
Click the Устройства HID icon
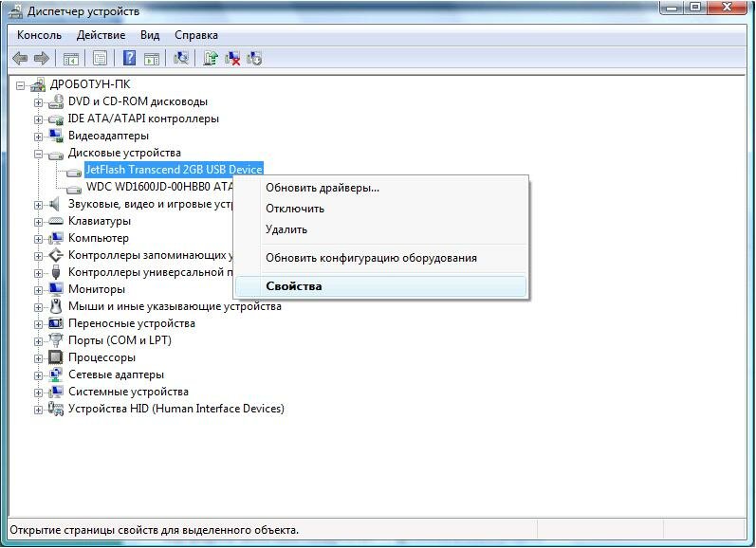(56, 409)
